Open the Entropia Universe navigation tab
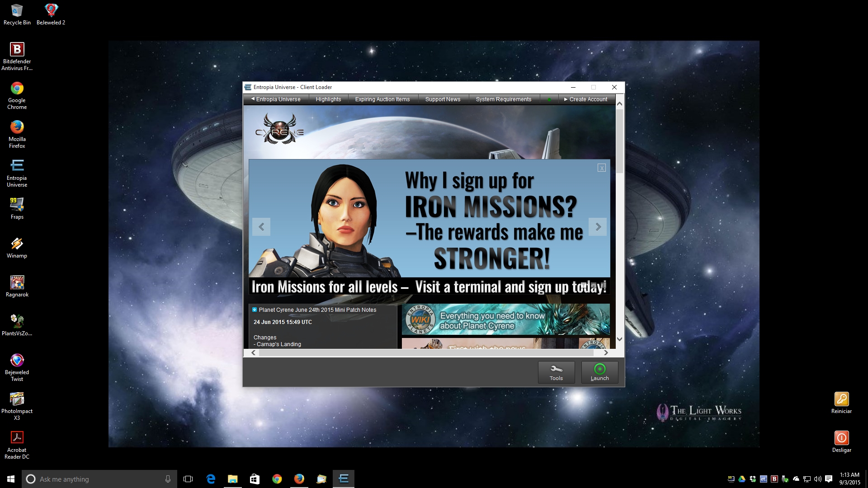Viewport: 868px width, 488px height. point(276,99)
